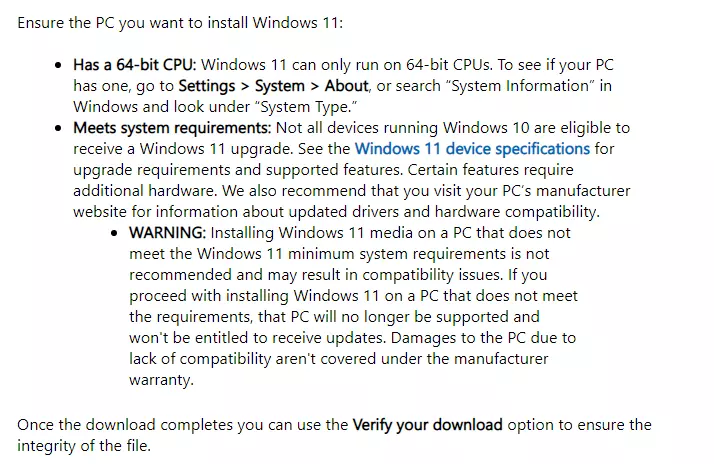Click the bold "About" word in the path
This screenshot has width=714, height=464.
pyautogui.click(x=346, y=86)
